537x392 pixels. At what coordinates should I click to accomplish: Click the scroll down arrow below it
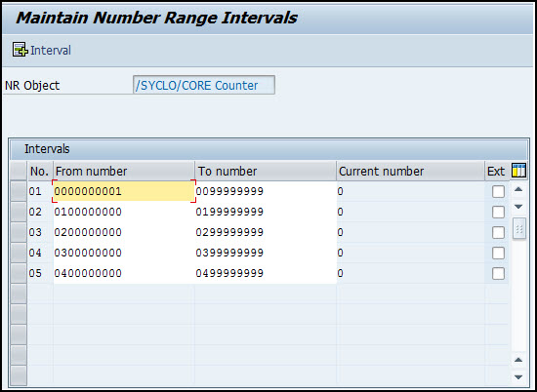pyautogui.click(x=518, y=207)
